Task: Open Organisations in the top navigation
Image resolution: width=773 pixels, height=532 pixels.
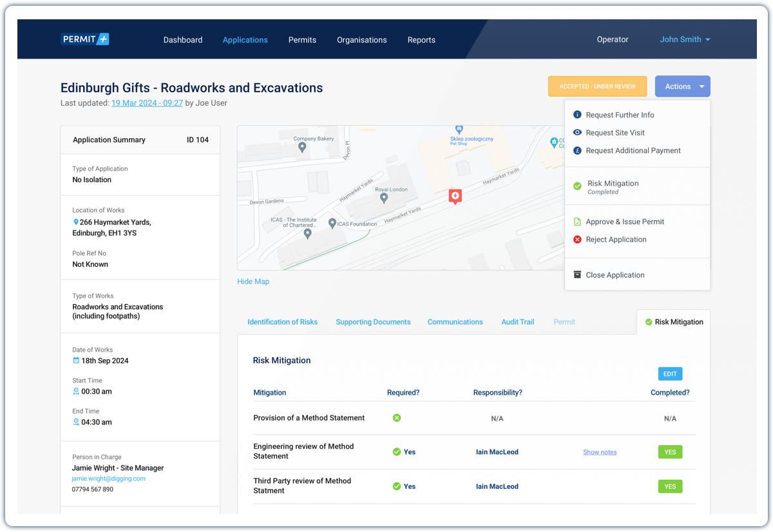Action: pos(362,40)
